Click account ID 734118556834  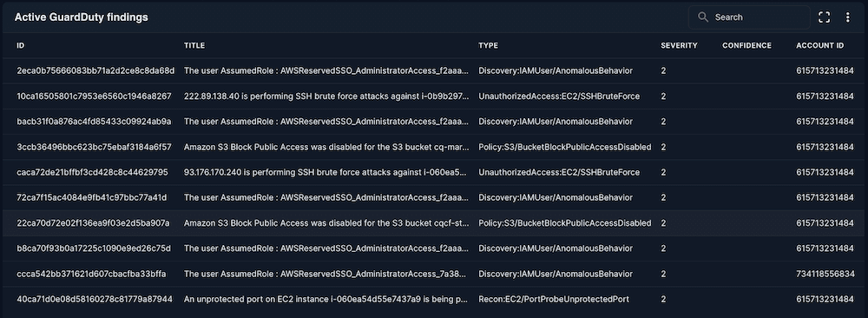(x=825, y=274)
